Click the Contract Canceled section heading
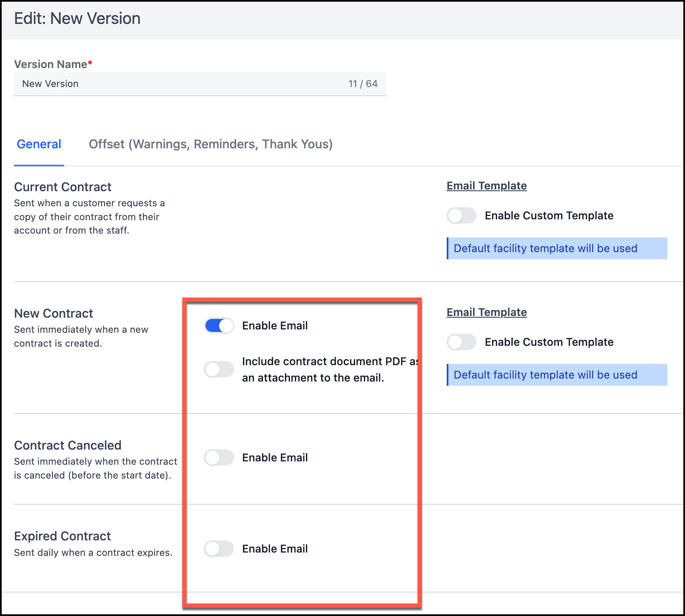685x616 pixels. (x=68, y=445)
